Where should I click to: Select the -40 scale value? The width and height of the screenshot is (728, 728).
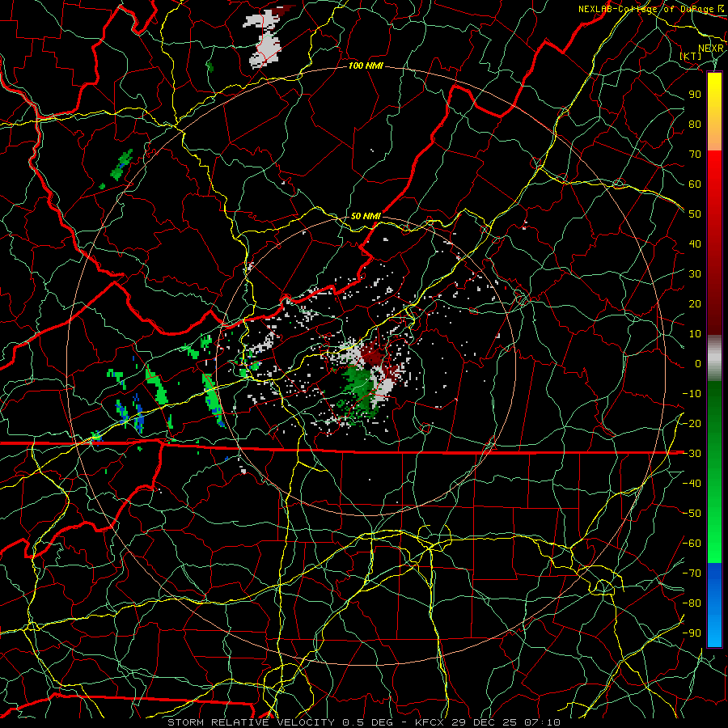click(692, 484)
